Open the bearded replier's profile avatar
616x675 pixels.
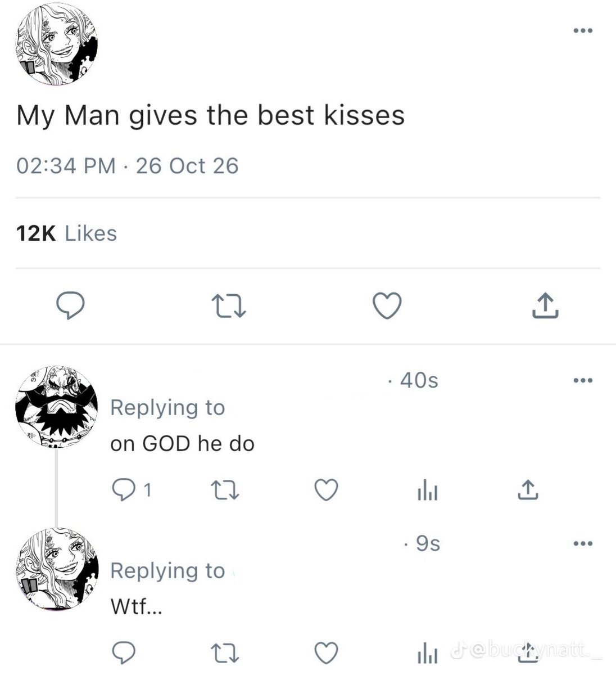(x=56, y=407)
